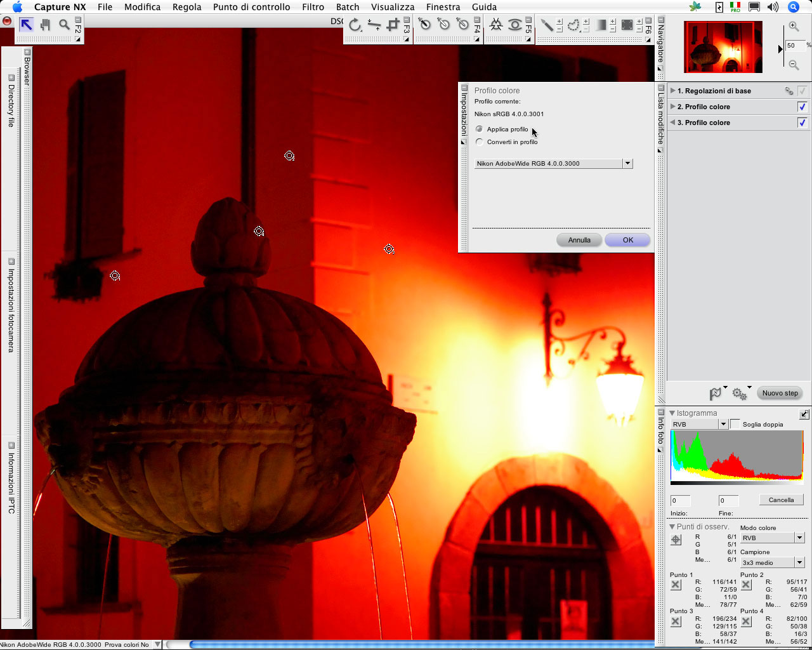
Task: Select the neutral control point dropper
Action: (444, 25)
